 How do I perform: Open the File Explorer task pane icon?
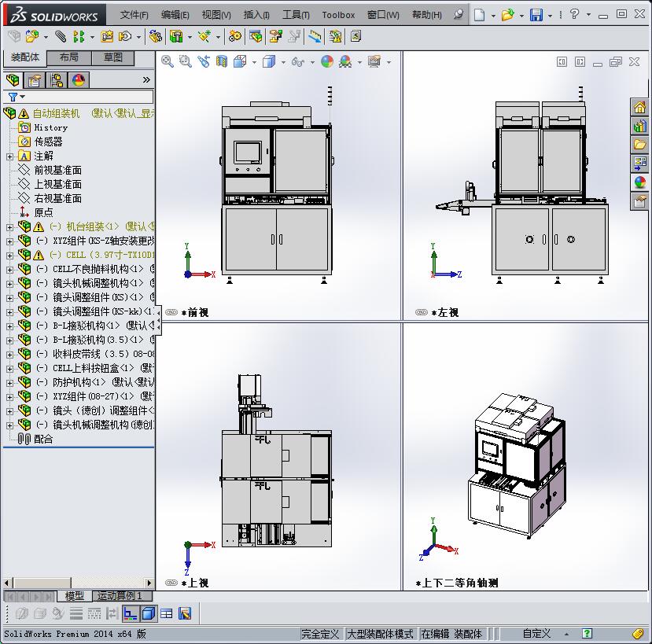click(639, 144)
